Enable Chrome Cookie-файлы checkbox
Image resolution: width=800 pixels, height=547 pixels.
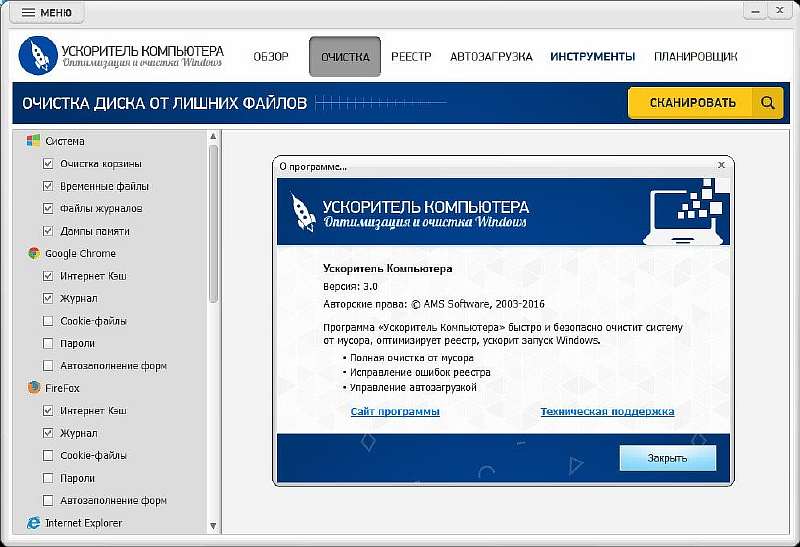pos(48,321)
